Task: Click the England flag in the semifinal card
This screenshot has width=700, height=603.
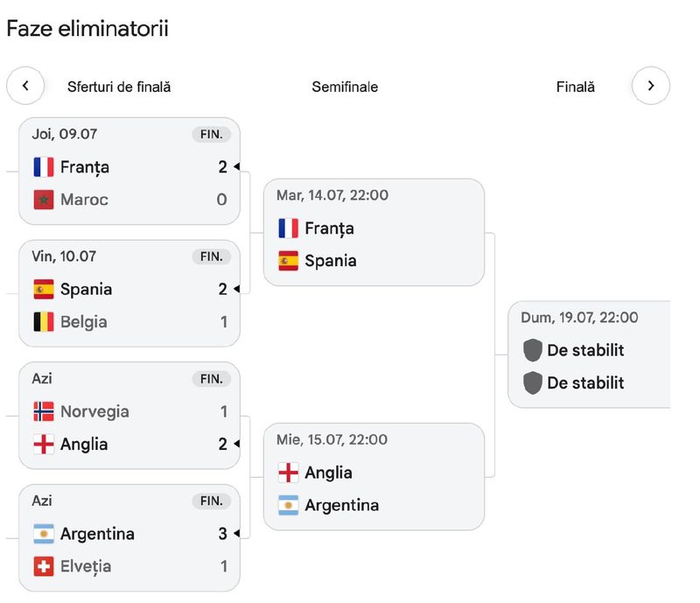Action: [x=289, y=473]
